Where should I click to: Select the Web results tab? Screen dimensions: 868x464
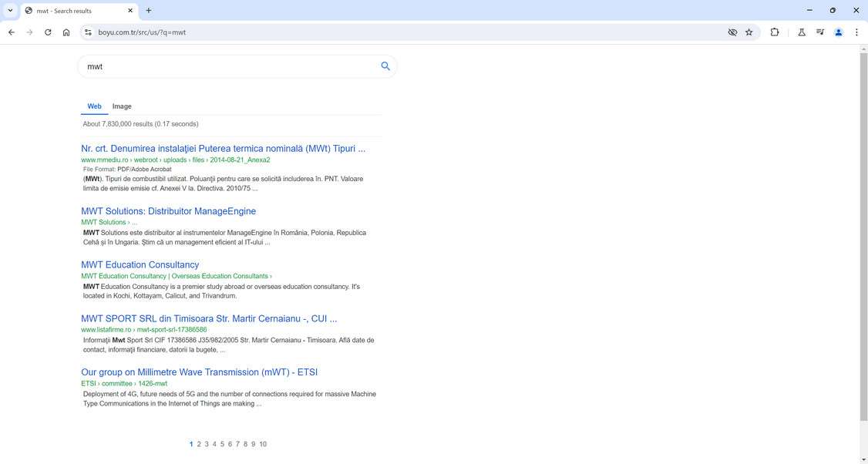pos(94,106)
